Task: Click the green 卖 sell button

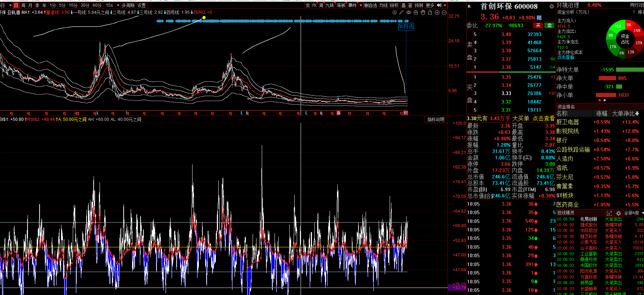Action: tap(549, 25)
